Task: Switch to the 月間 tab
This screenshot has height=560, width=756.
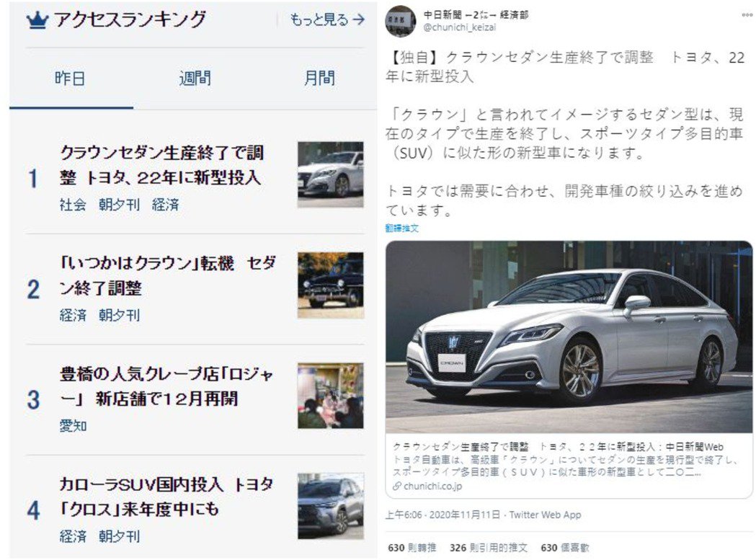Action: (x=320, y=78)
